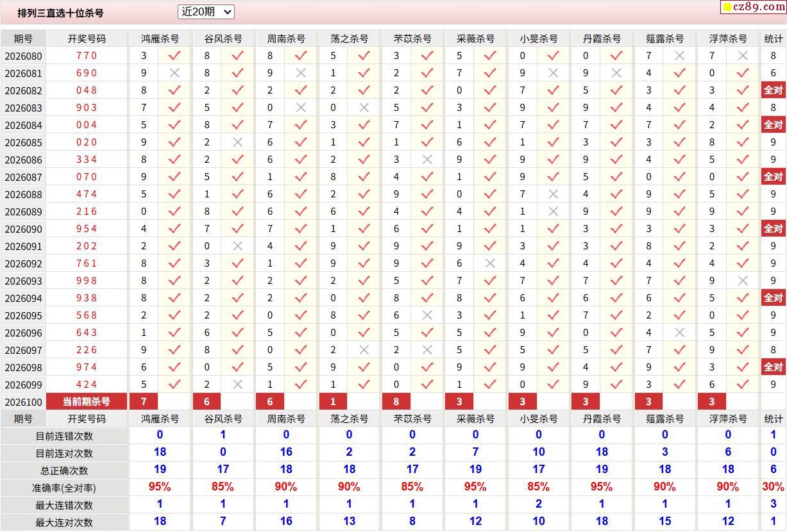
Task: Click 蕸露杀号 X mark in row 2026080
Action: click(680, 56)
